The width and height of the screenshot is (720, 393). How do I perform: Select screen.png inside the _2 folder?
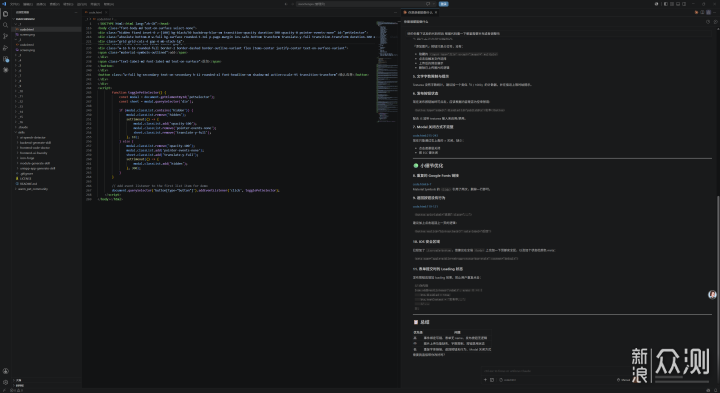pos(28,50)
